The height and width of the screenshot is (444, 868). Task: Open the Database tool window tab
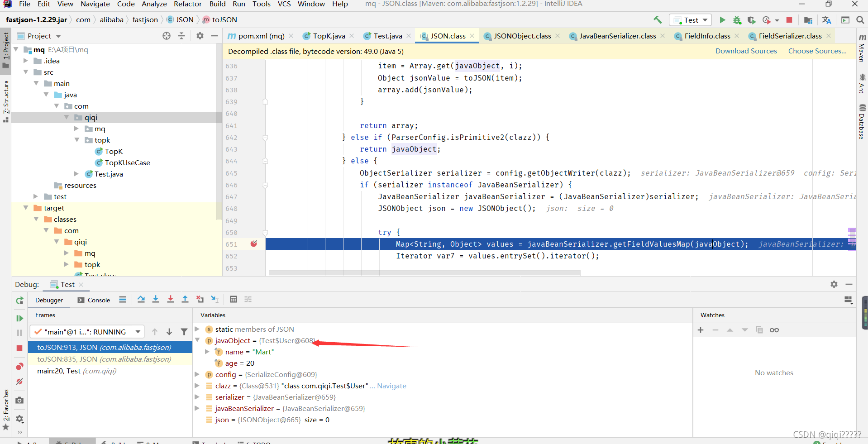tap(862, 121)
